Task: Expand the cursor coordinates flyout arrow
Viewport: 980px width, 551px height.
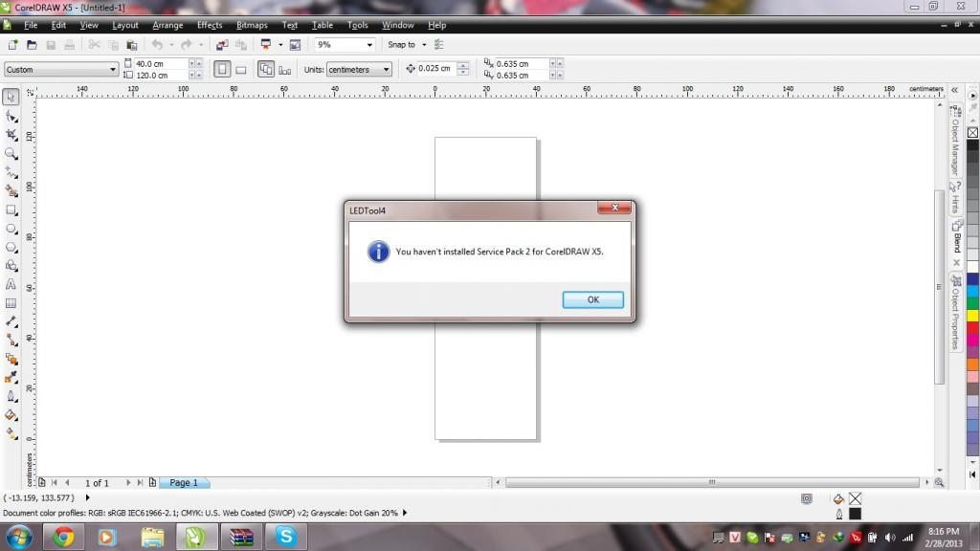Action: [87, 497]
